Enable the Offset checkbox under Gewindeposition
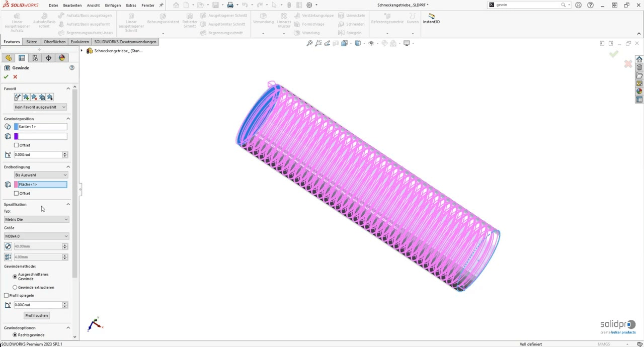This screenshot has height=347, width=644. click(17, 145)
